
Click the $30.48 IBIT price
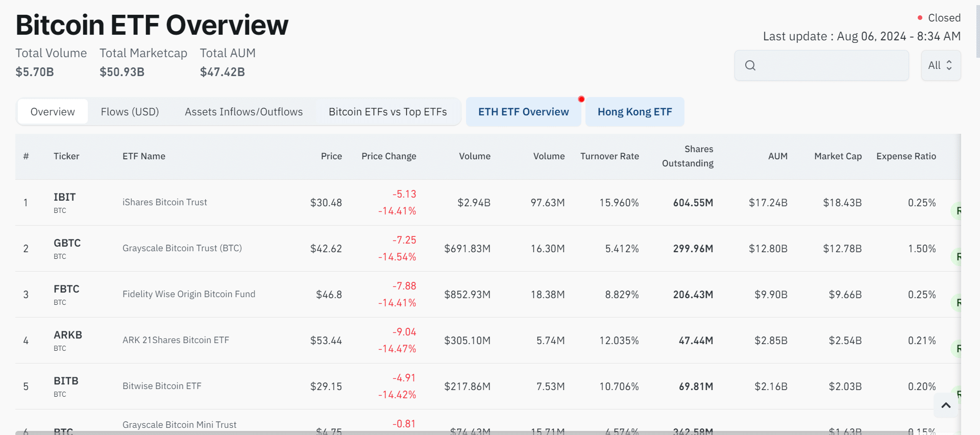point(326,203)
